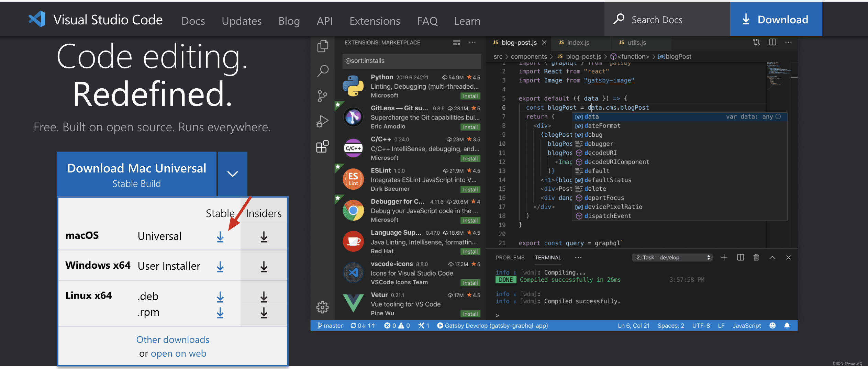Click the blogPost breadcrumb segment
The image size is (868, 369).
(x=675, y=56)
